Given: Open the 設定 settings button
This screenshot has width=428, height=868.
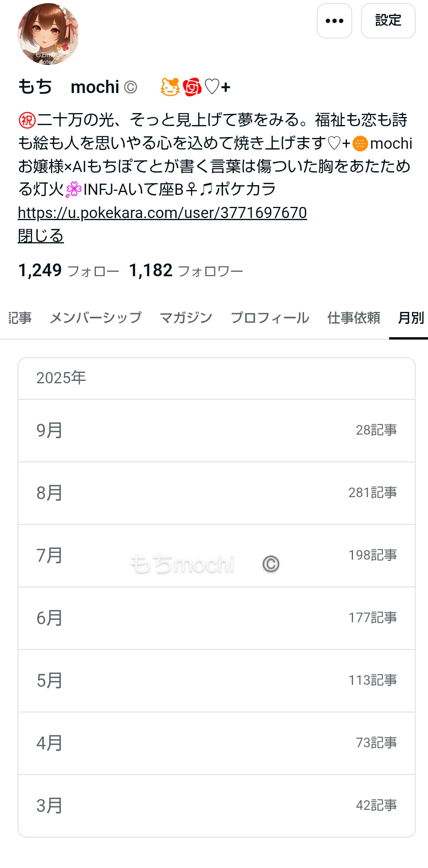Looking at the screenshot, I should 388,21.
